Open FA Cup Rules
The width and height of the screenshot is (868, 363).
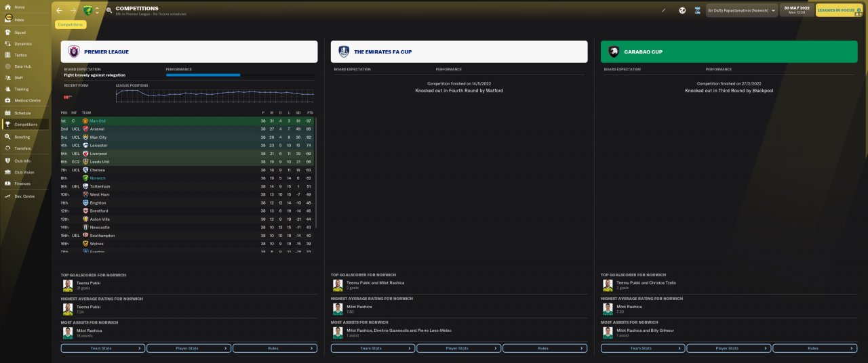(545, 348)
